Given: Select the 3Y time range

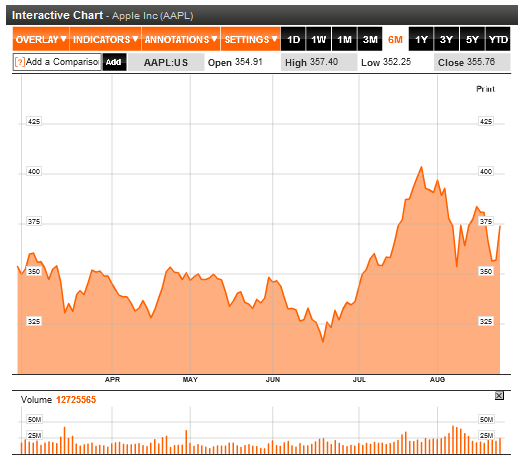Looking at the screenshot, I should tap(446, 40).
